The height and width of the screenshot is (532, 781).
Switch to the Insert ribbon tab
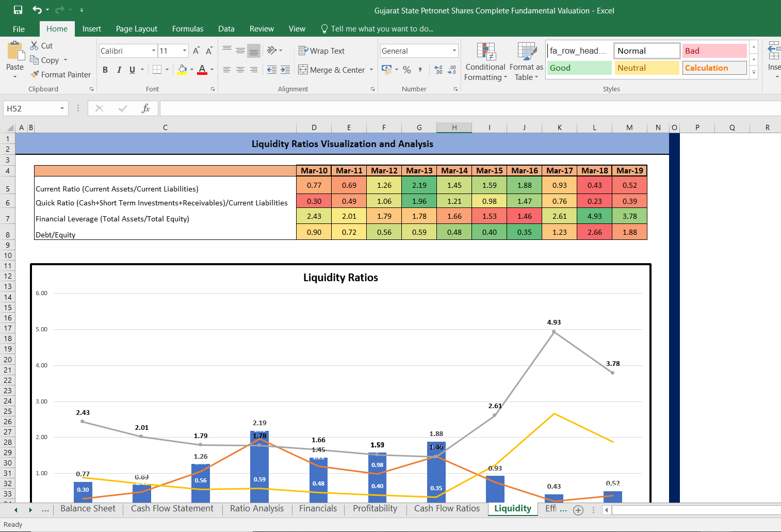tap(92, 29)
